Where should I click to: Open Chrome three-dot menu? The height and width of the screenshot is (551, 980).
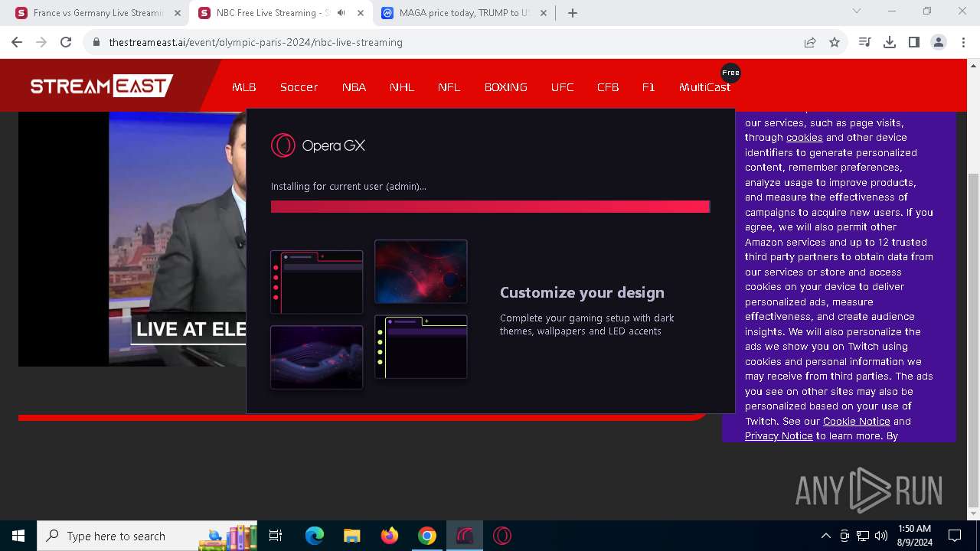point(963,42)
